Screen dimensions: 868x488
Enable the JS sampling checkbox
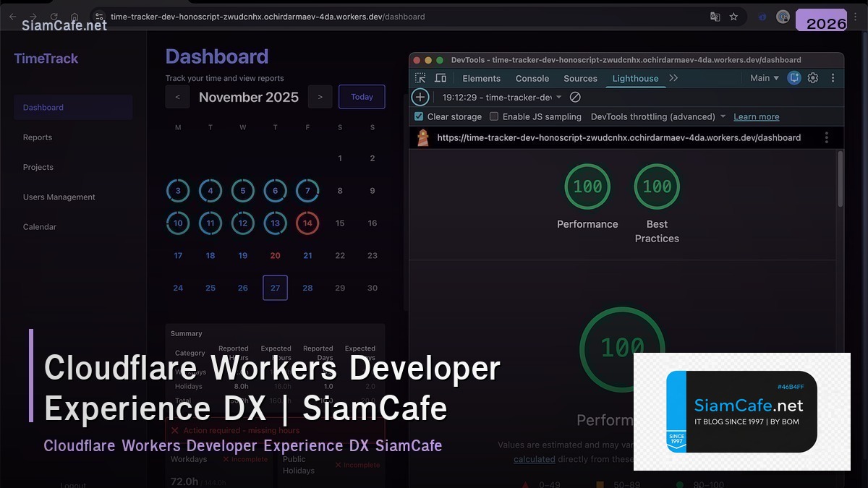493,116
